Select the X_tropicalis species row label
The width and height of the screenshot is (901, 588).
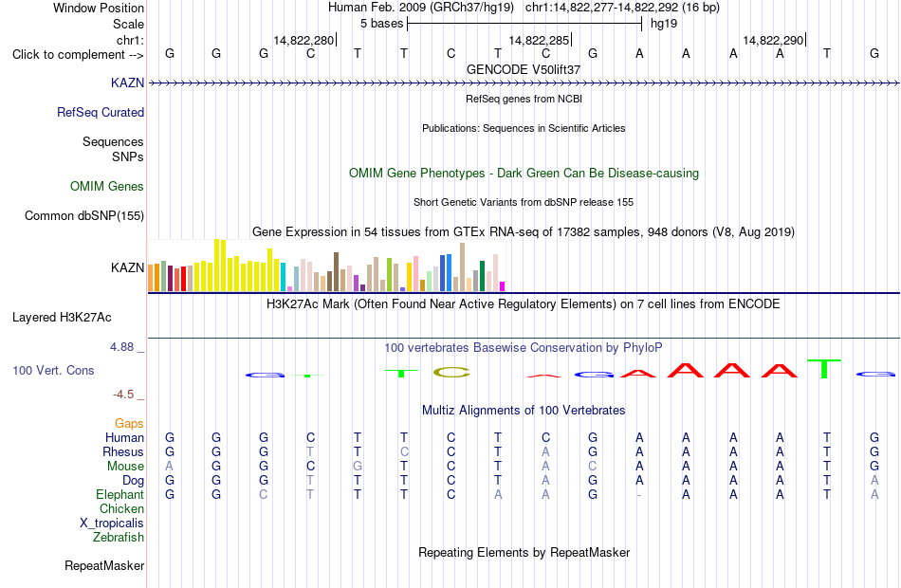[112, 524]
